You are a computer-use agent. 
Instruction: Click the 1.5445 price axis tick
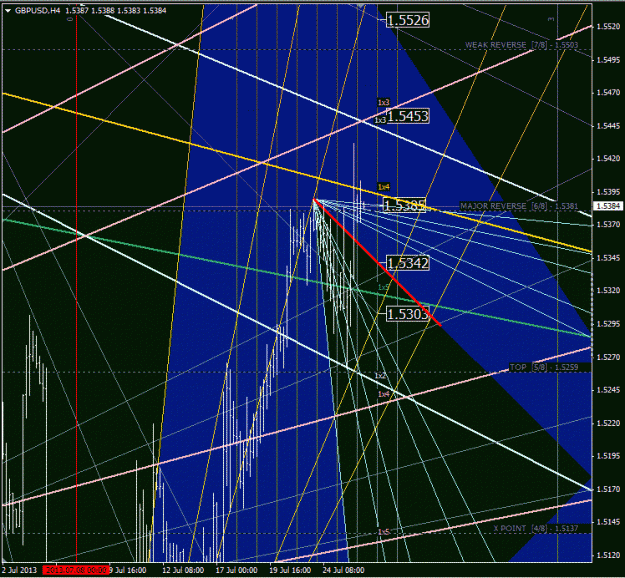point(608,126)
